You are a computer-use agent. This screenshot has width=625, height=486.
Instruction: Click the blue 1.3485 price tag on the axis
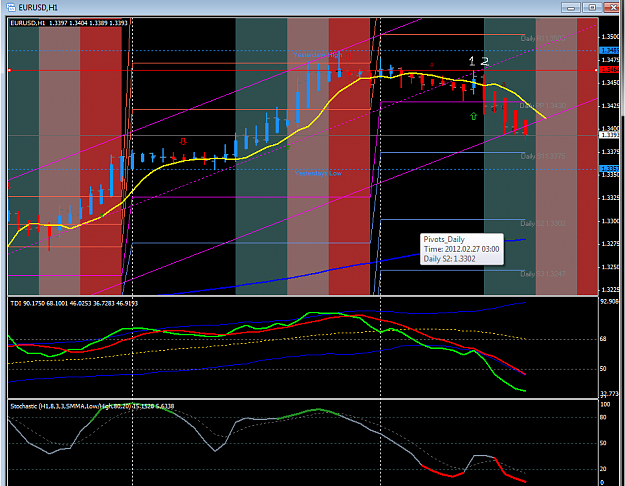[609, 51]
